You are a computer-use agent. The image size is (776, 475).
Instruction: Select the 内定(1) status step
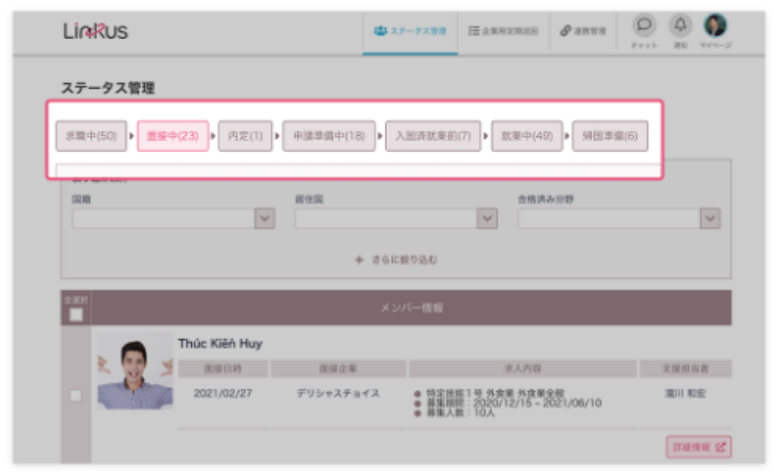[245, 136]
